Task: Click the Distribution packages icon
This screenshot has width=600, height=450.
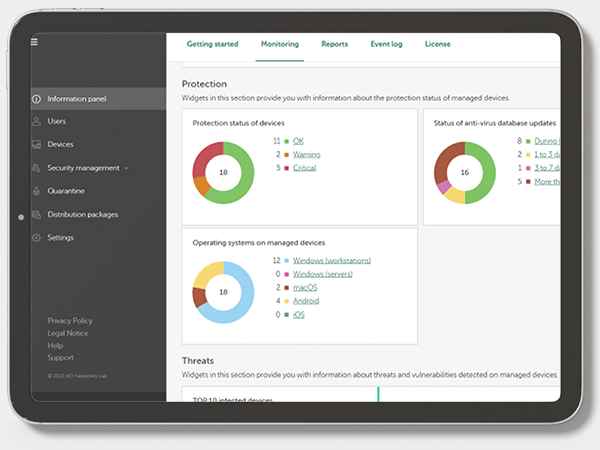Action: pos(36,215)
